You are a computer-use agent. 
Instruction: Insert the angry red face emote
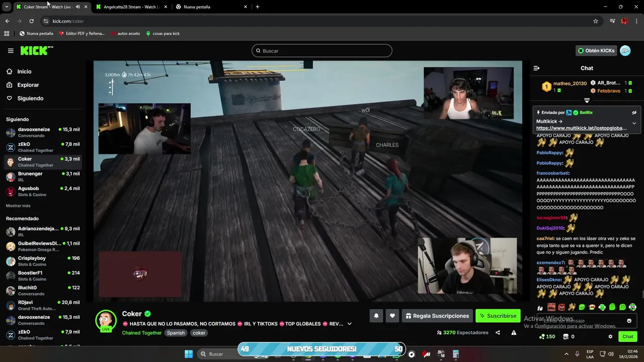tap(561, 307)
